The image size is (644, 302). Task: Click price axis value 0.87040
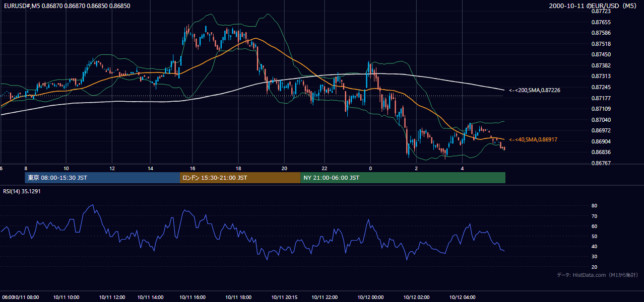click(x=601, y=120)
